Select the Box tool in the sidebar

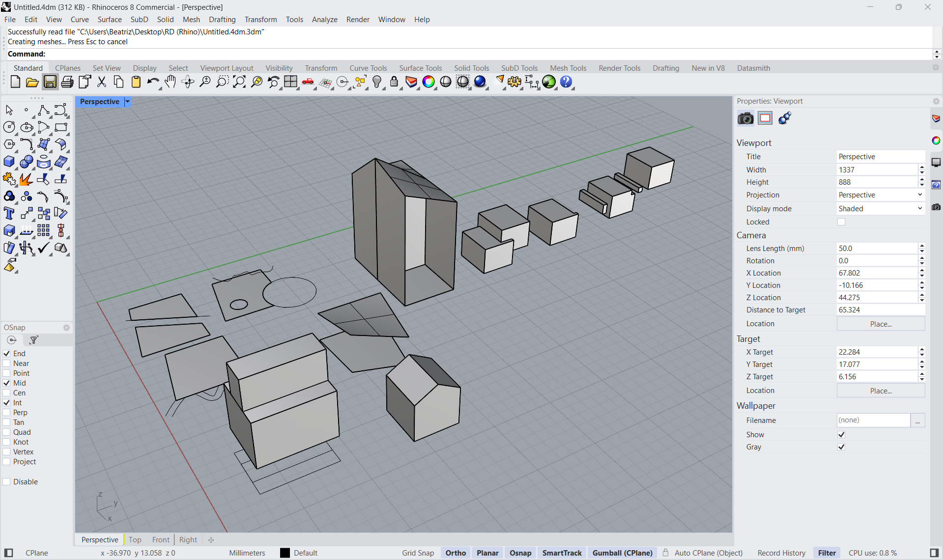9,161
